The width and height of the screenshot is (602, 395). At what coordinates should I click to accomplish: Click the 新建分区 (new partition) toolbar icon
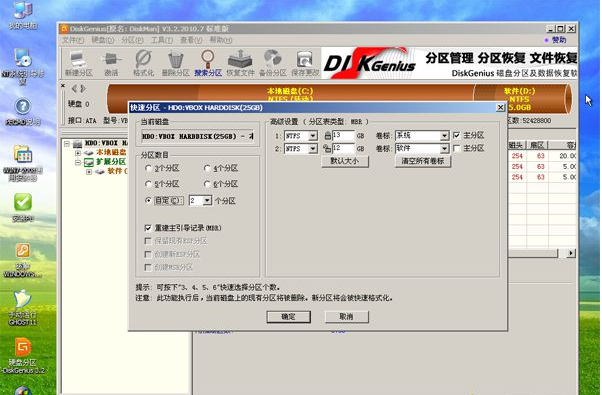(79, 63)
